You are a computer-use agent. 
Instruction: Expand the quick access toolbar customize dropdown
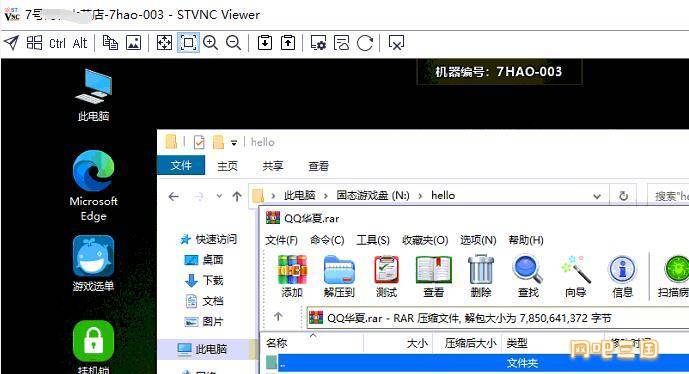point(234,143)
